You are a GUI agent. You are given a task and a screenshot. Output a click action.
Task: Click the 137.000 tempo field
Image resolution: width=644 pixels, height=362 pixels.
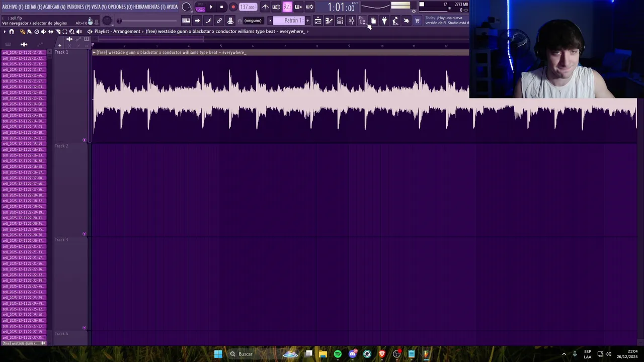coord(248,7)
